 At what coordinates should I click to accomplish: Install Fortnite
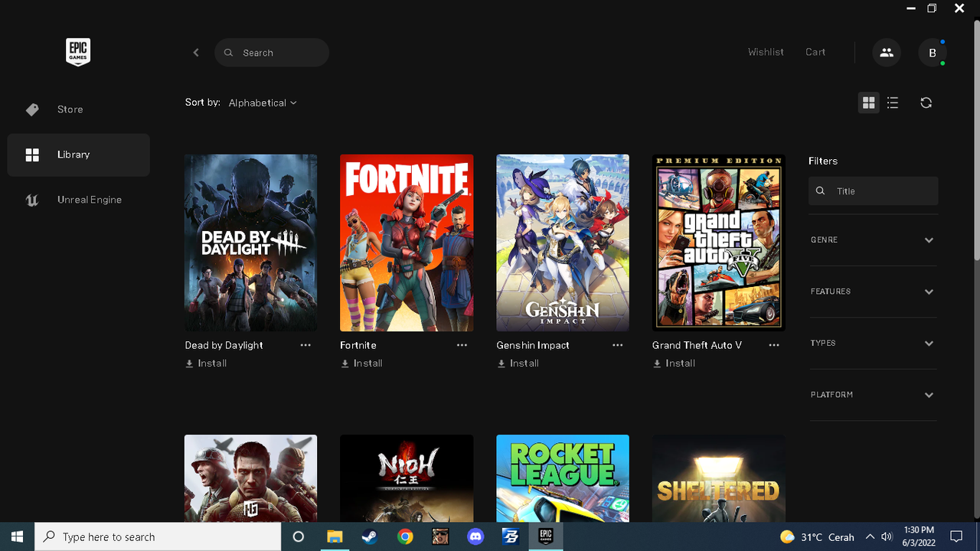coord(361,364)
